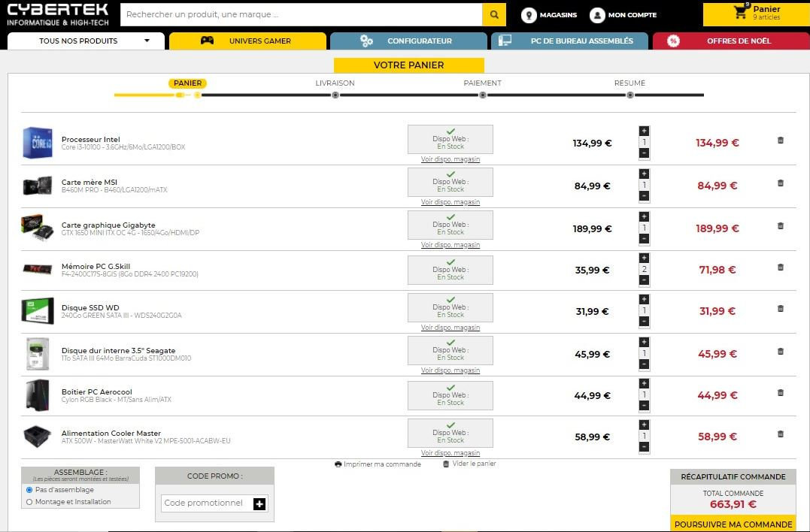This screenshot has height=532, width=810.
Task: Open Carte mère MSI product name
Action: (89, 182)
